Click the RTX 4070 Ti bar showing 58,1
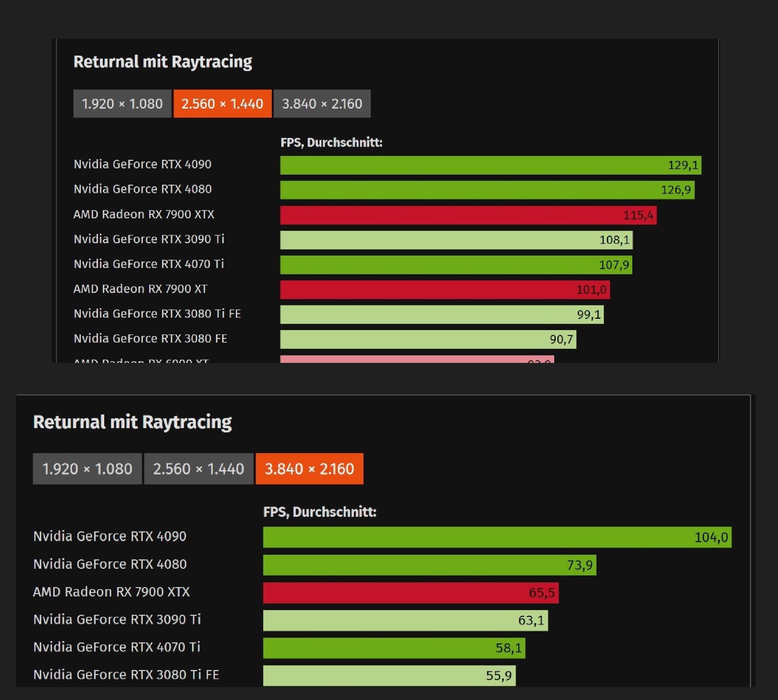The image size is (778, 700). click(x=394, y=648)
